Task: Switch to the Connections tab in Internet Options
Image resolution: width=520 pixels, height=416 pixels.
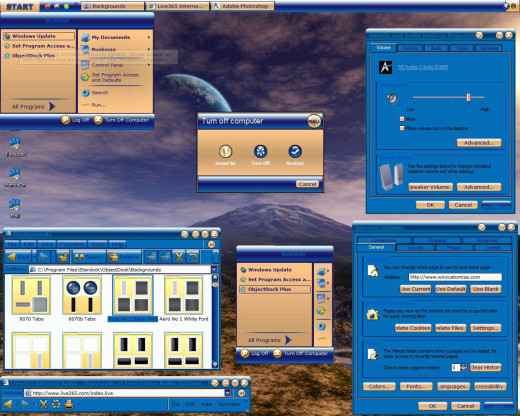Action: (384, 240)
